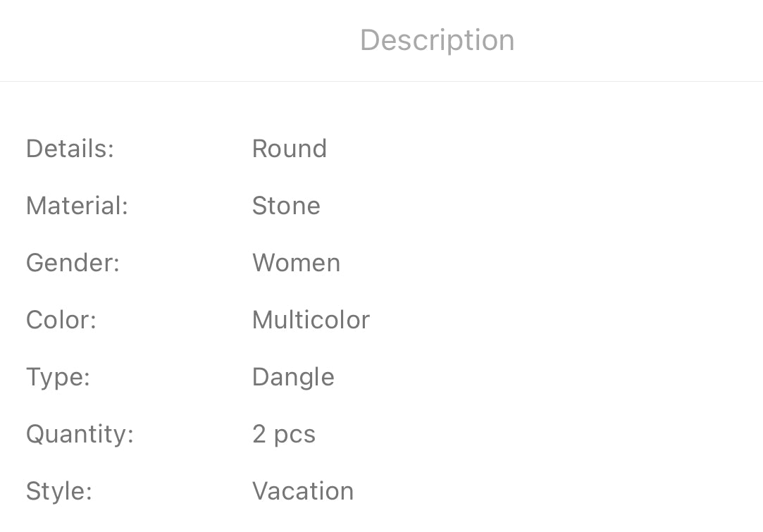Click the Material field label

pos(77,206)
